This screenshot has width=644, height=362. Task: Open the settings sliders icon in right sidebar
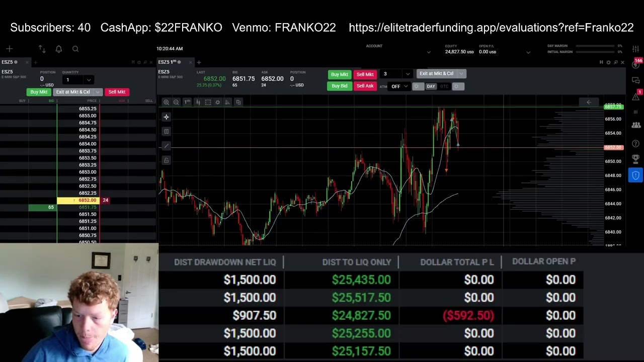coord(636,49)
